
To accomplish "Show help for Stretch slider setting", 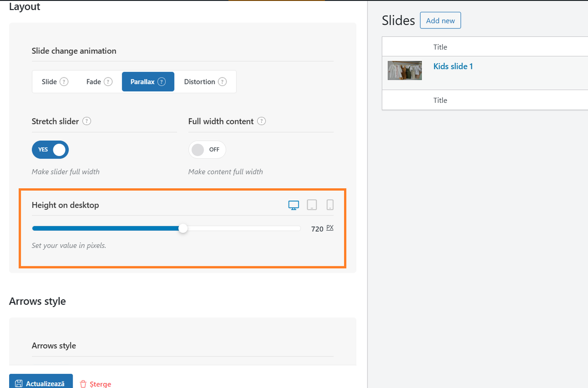I will coord(86,121).
